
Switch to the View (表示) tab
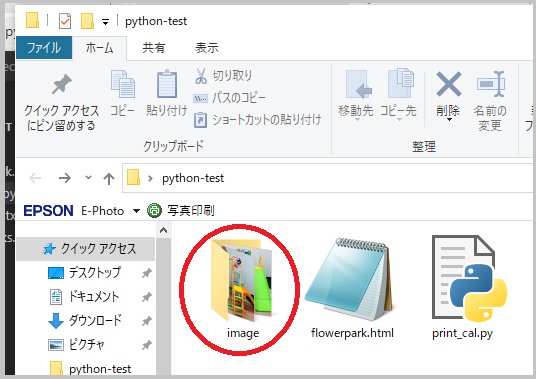(x=206, y=48)
